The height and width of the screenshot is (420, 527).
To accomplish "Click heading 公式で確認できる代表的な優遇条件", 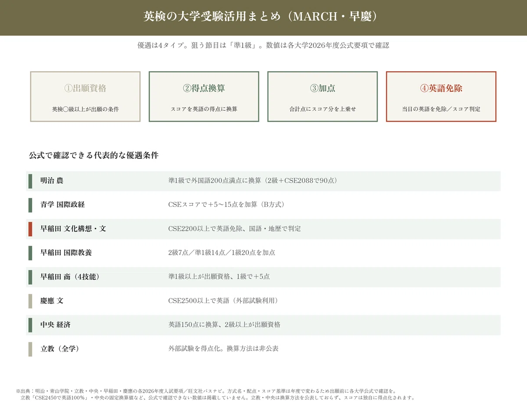I will coord(94,156).
